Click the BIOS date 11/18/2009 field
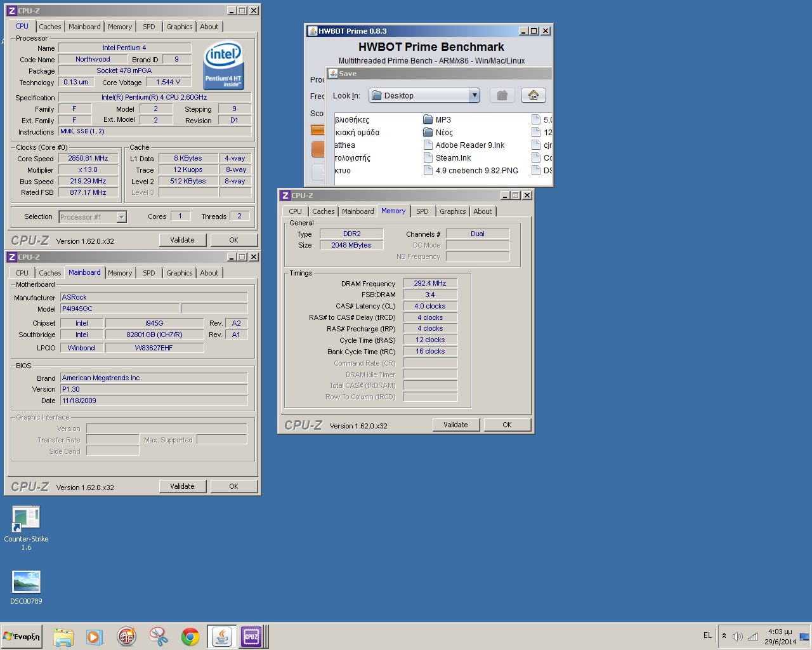This screenshot has height=650, width=812. [154, 401]
